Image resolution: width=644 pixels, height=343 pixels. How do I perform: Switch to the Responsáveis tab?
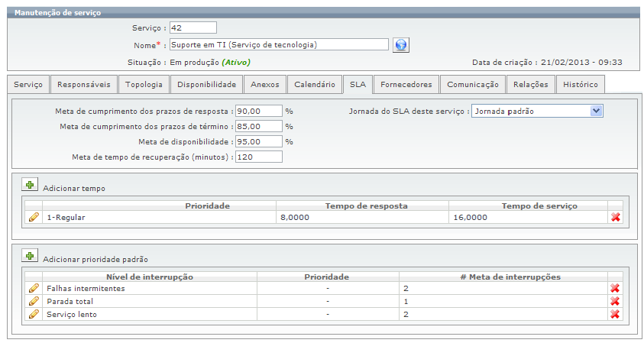pyautogui.click(x=84, y=85)
